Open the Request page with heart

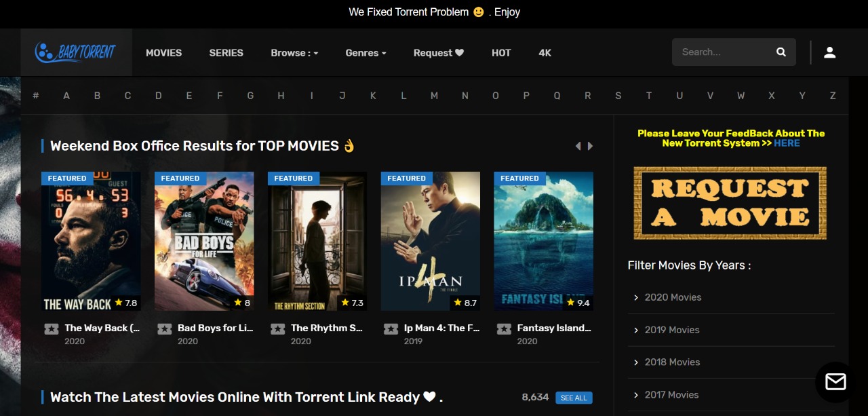pyautogui.click(x=439, y=53)
